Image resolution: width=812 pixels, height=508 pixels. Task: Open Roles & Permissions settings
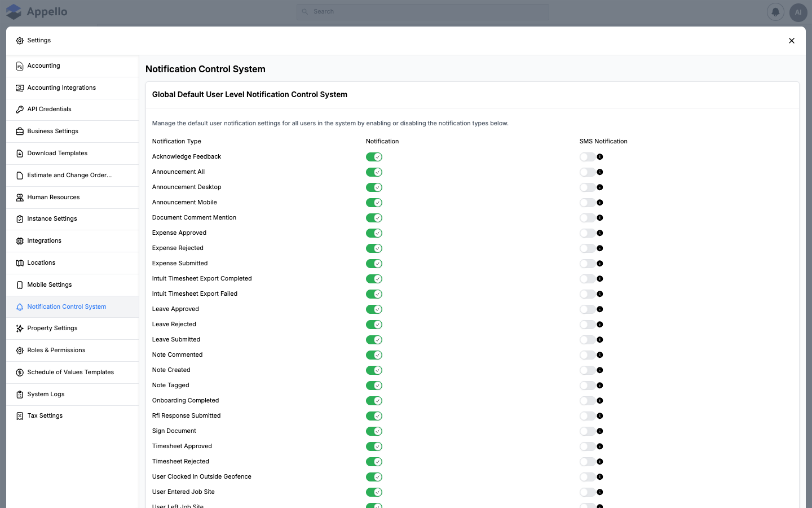pyautogui.click(x=72, y=351)
